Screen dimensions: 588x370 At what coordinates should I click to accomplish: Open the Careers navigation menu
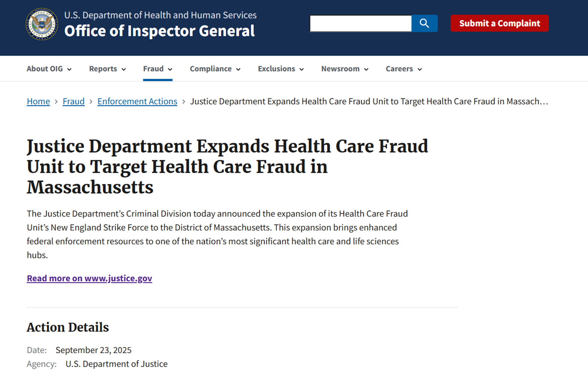[399, 69]
